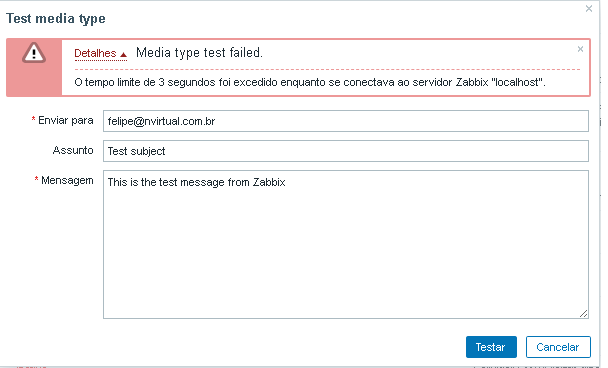Click the Assunto label
Image resolution: width=608 pixels, height=368 pixels.
click(73, 150)
